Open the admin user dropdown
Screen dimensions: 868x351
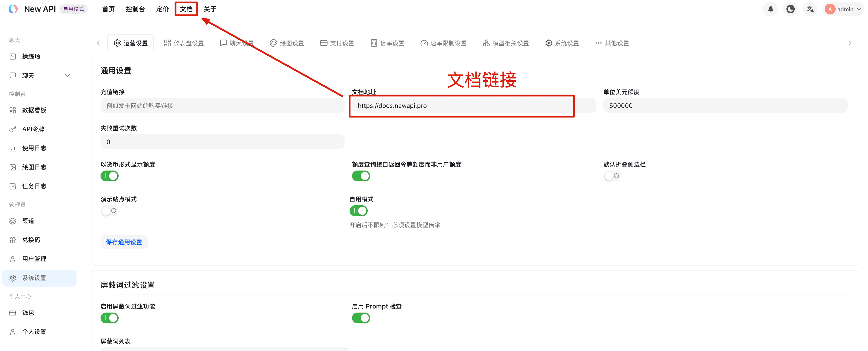point(844,9)
